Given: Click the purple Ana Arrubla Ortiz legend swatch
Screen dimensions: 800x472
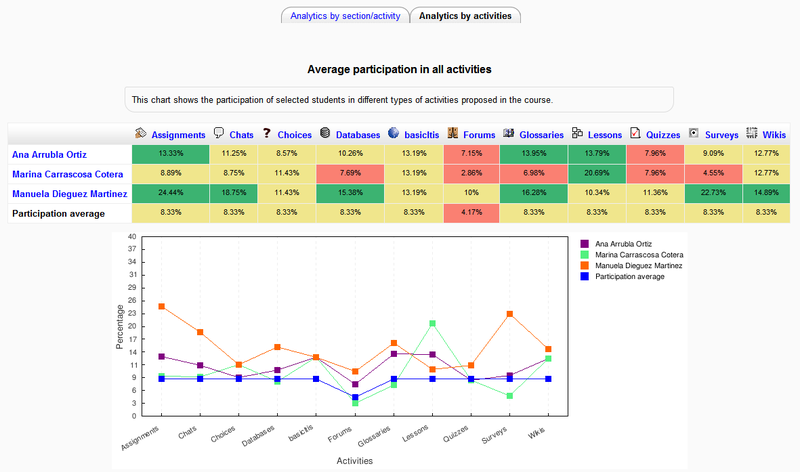Looking at the screenshot, I should click(586, 243).
